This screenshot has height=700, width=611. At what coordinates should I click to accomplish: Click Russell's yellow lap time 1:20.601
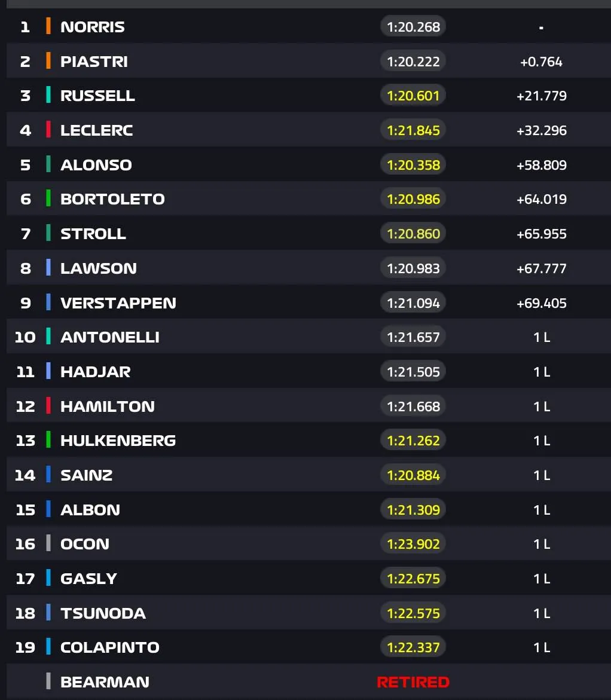(413, 96)
